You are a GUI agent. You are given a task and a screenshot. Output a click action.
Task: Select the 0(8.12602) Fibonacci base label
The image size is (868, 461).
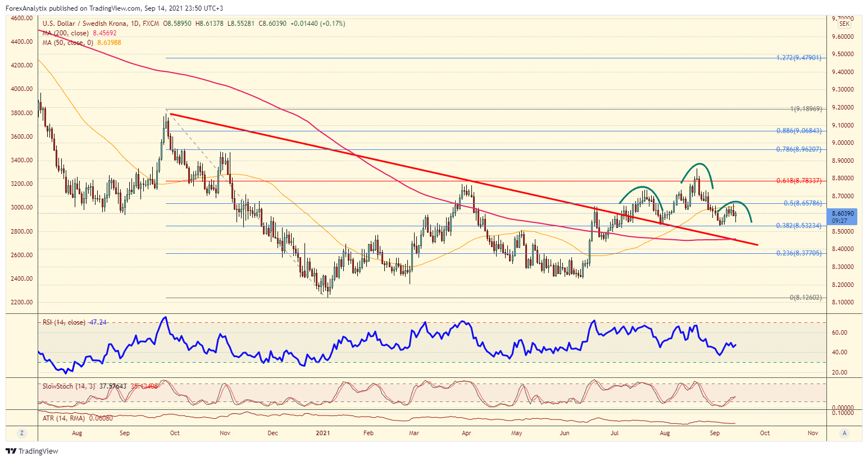806,298
